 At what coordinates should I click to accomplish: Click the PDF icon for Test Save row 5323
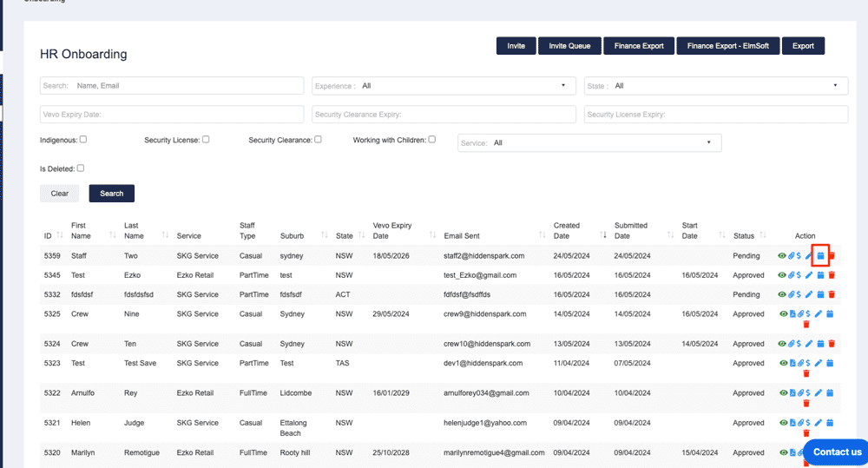(792, 363)
